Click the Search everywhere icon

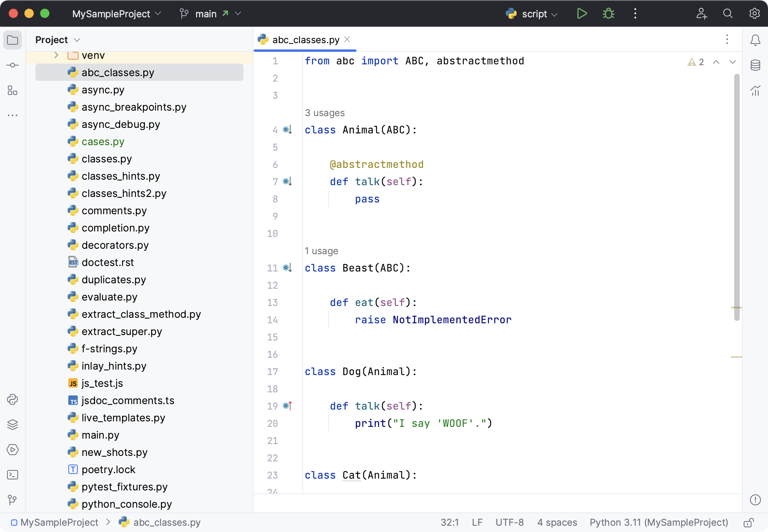click(x=727, y=13)
